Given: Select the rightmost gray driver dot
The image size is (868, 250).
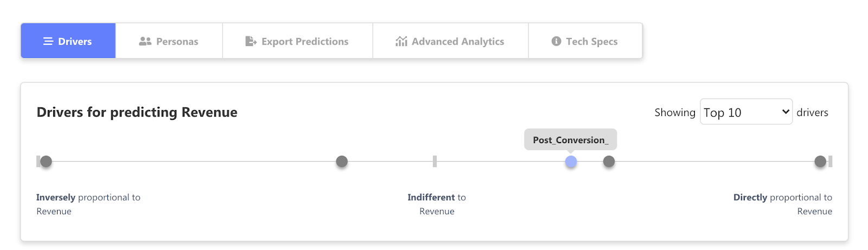Looking at the screenshot, I should point(820,161).
